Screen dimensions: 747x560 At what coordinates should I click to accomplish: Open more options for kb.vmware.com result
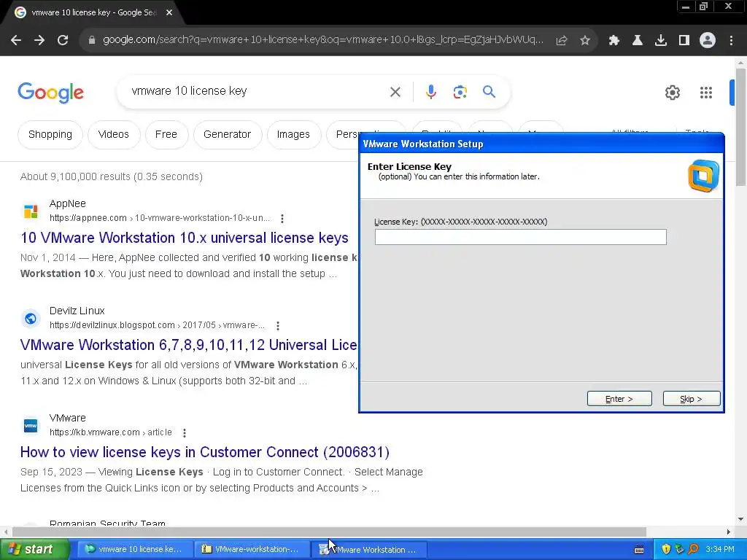click(185, 433)
